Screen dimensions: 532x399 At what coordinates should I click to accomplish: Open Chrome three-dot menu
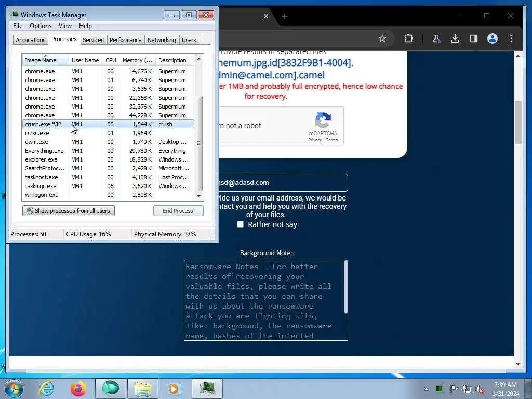point(511,38)
